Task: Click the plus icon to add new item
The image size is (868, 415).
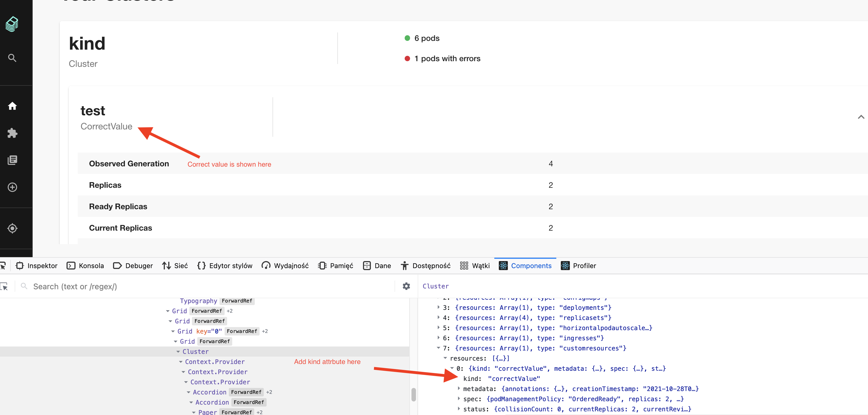Action: 12,187
